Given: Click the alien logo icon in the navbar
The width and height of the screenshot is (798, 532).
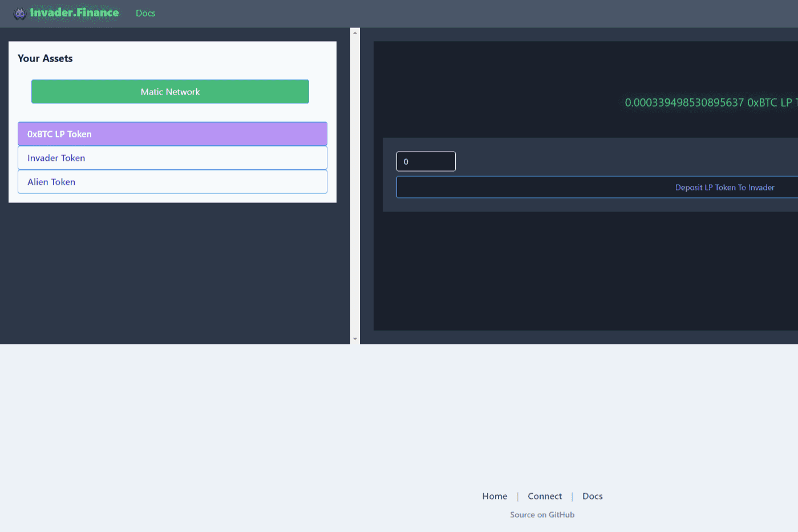Looking at the screenshot, I should click(x=19, y=13).
